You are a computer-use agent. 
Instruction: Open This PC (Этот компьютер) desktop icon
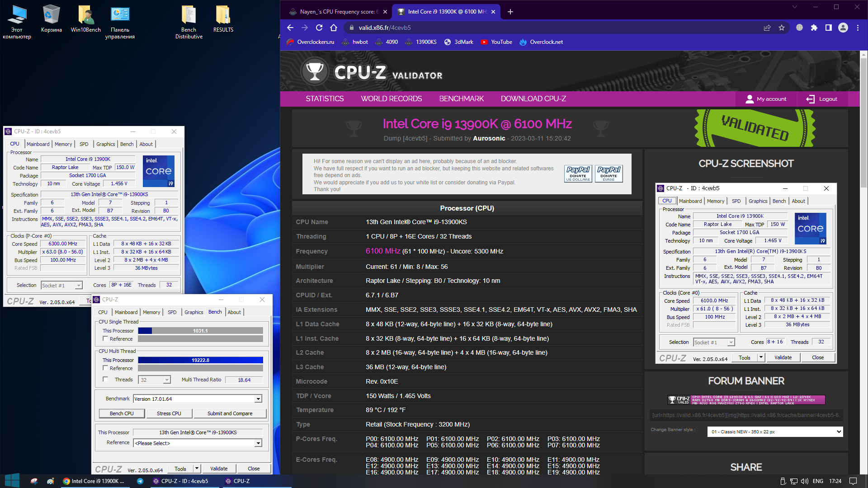pos(17,22)
